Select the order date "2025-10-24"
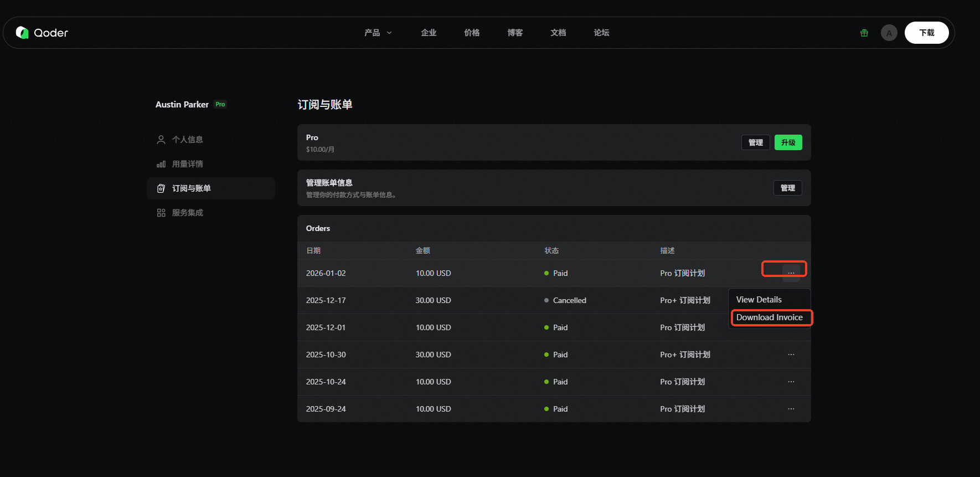Screen dimensions: 980x477 pos(326,382)
